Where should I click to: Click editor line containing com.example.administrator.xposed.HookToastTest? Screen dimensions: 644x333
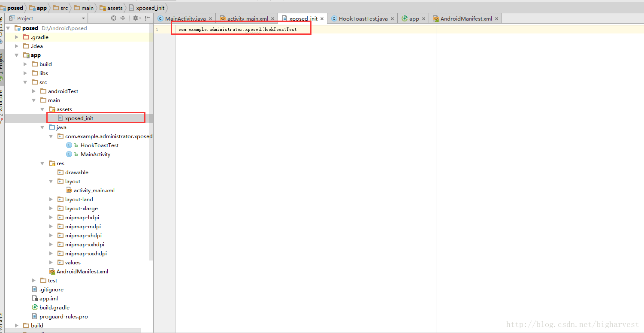coord(238,29)
